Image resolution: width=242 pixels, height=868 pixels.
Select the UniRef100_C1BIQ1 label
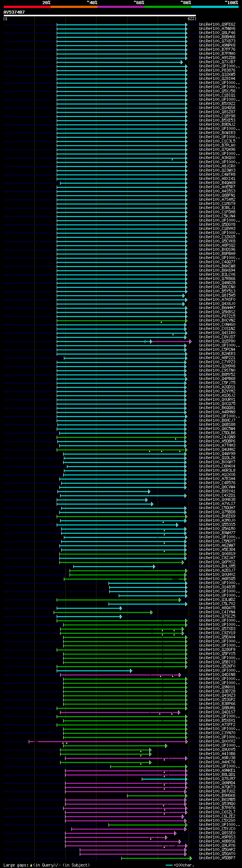click(217, 95)
